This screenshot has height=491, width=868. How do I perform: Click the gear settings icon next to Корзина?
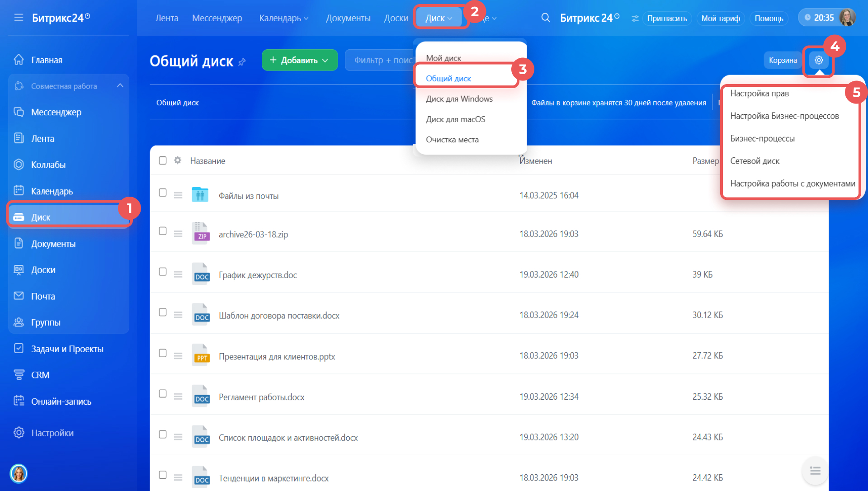click(819, 60)
